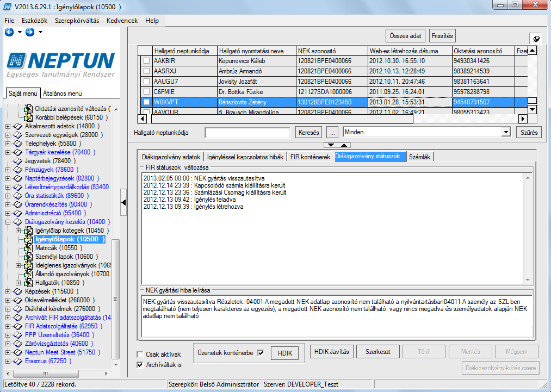Click the icon beside Diákigazolvány kezelés (10400)
Screen dimensions: 551x392
tap(17, 222)
